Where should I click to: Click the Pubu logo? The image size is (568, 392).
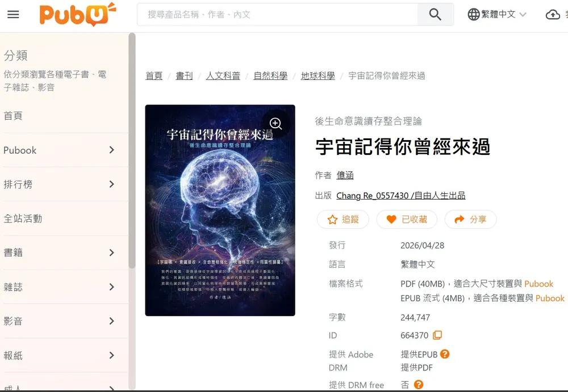(x=77, y=15)
